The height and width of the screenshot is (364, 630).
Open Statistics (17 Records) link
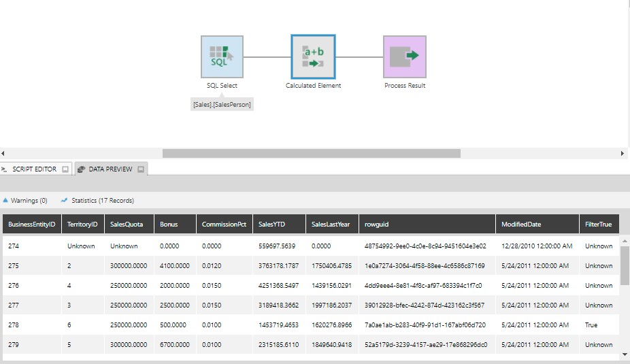102,201
